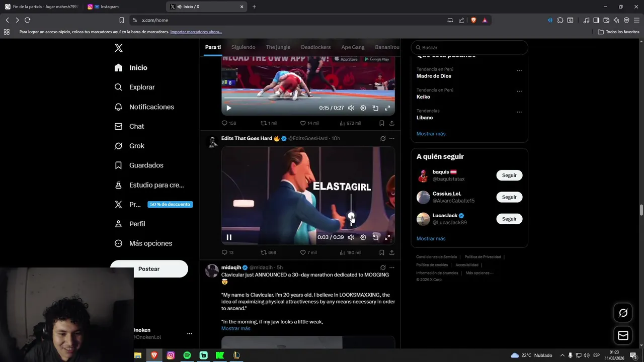Follow Cassius_LoL with Seguir button
The width and height of the screenshot is (644, 362).
tap(509, 197)
